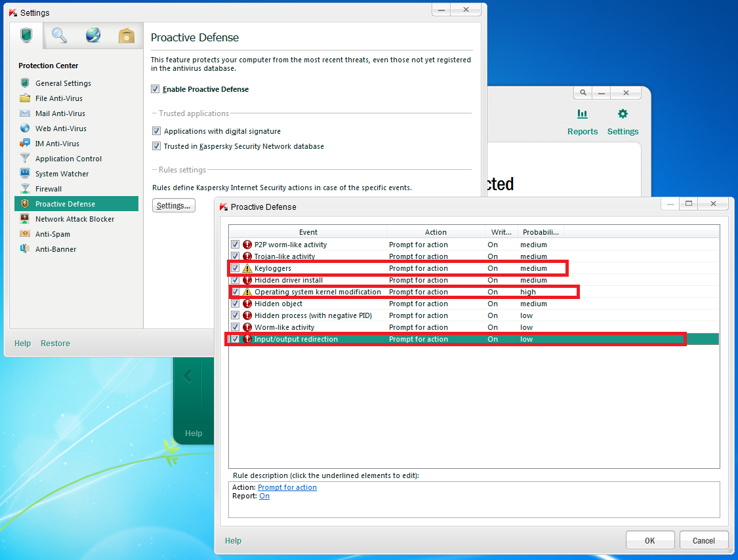Click the kernel modification warning triangle icon
Image resolution: width=738 pixels, height=560 pixels.
coord(247,292)
